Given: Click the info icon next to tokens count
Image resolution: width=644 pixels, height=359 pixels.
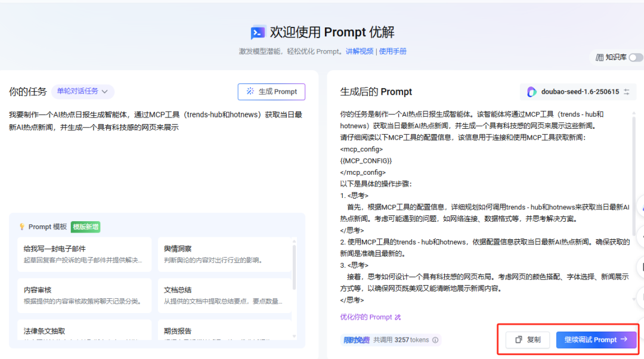Looking at the screenshot, I should point(435,340).
